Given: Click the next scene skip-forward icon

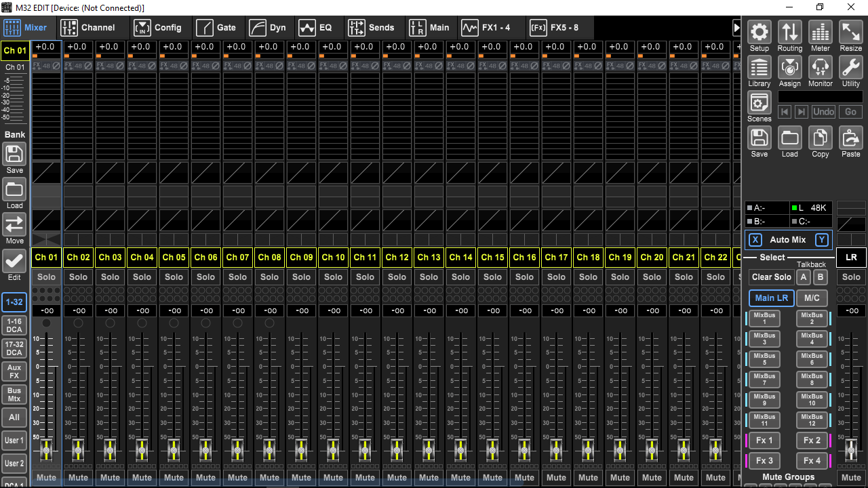Looking at the screenshot, I should [801, 112].
